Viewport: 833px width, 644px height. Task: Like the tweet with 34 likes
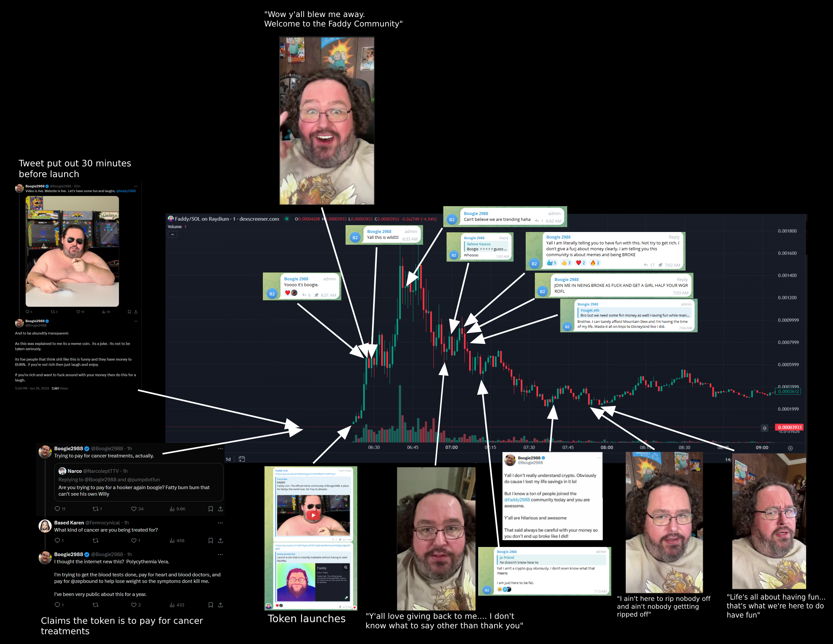[134, 509]
